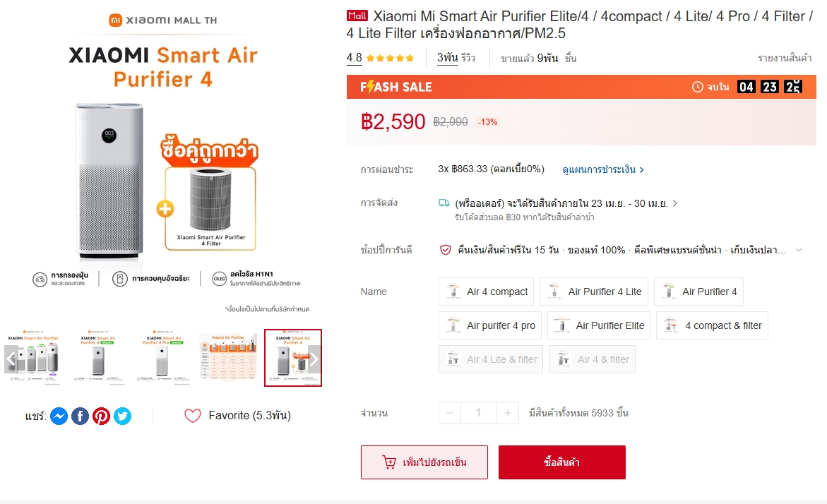Open the comparison chart thumbnail
Viewport: 827px width, 504px height.
(228, 357)
